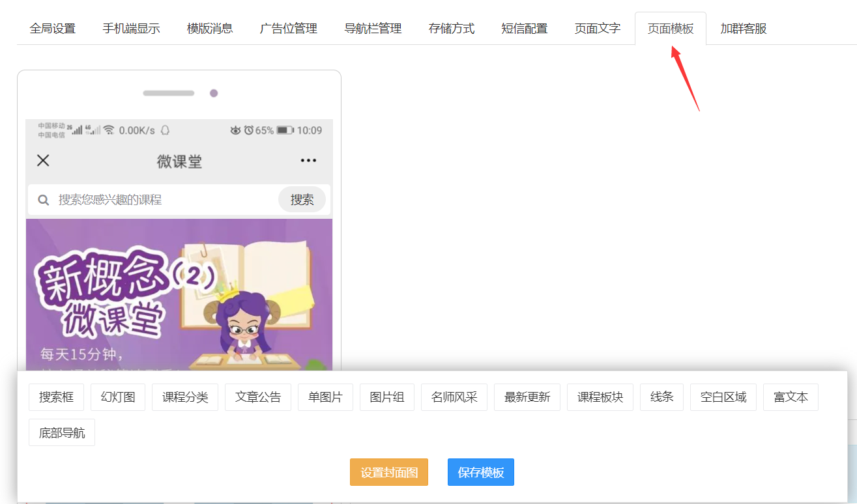The width and height of the screenshot is (857, 504).
Task: Add the 名师风采 block
Action: pyautogui.click(x=454, y=397)
